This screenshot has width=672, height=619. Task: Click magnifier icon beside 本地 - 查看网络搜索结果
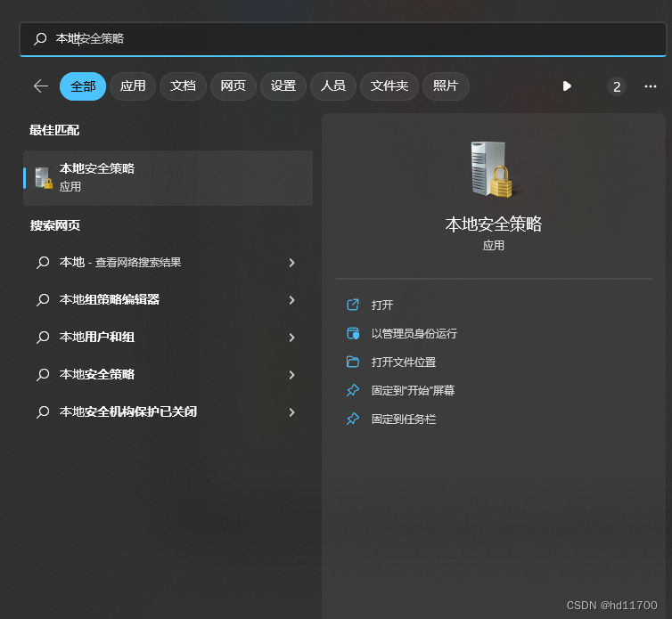point(43,262)
